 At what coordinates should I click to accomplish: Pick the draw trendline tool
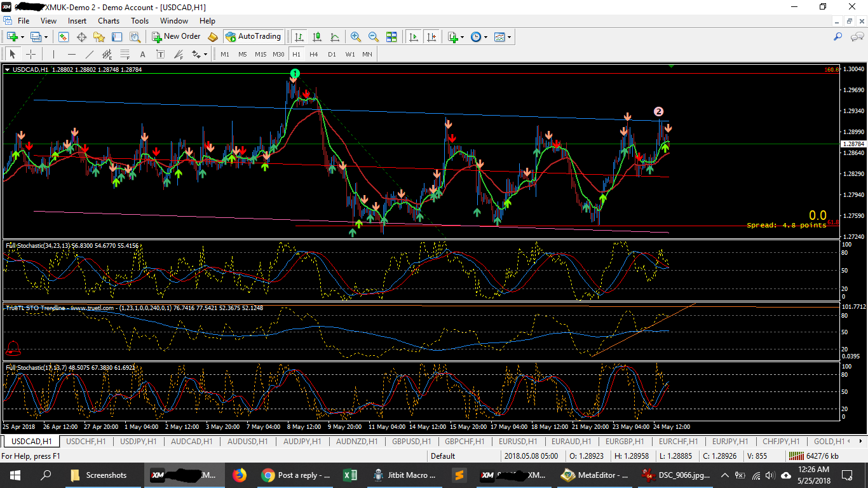(90, 54)
